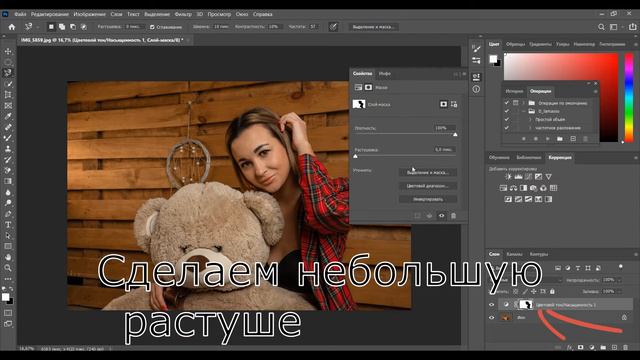Delete mask trash icon in Properties panel
Image resolution: width=640 pixels, height=360 pixels.
click(x=453, y=216)
